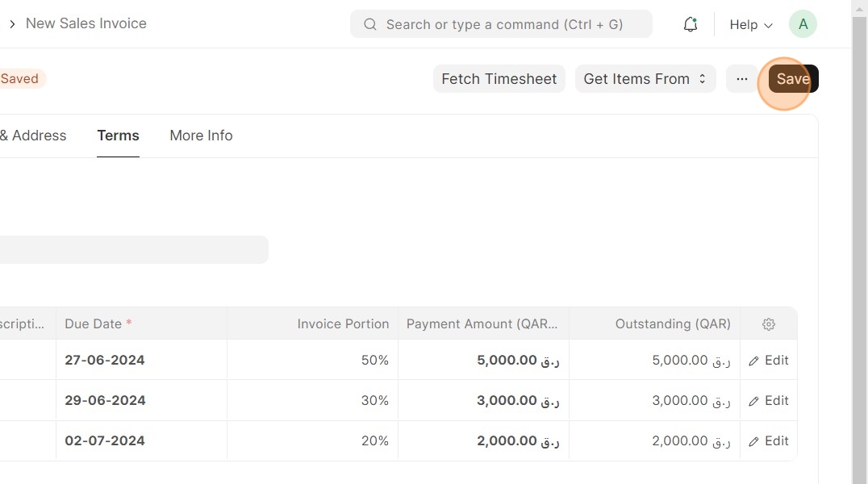Click the notification bell icon
This screenshot has height=484, width=868.
[690, 25]
